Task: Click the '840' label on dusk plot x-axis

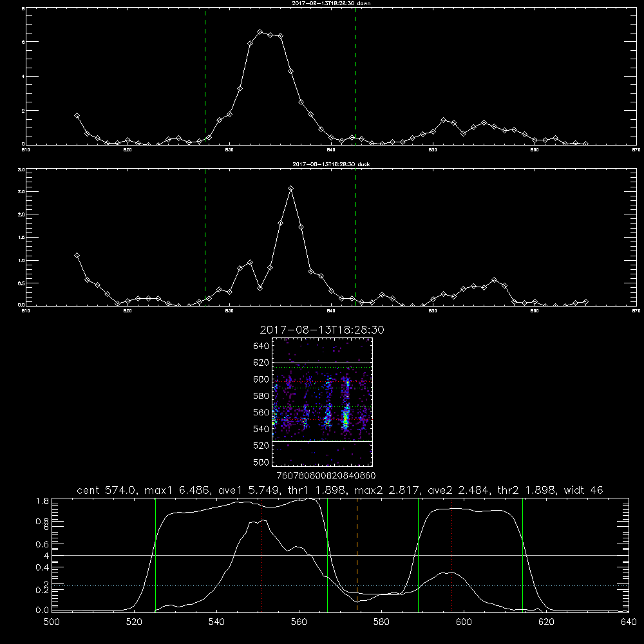Action: 331,311
